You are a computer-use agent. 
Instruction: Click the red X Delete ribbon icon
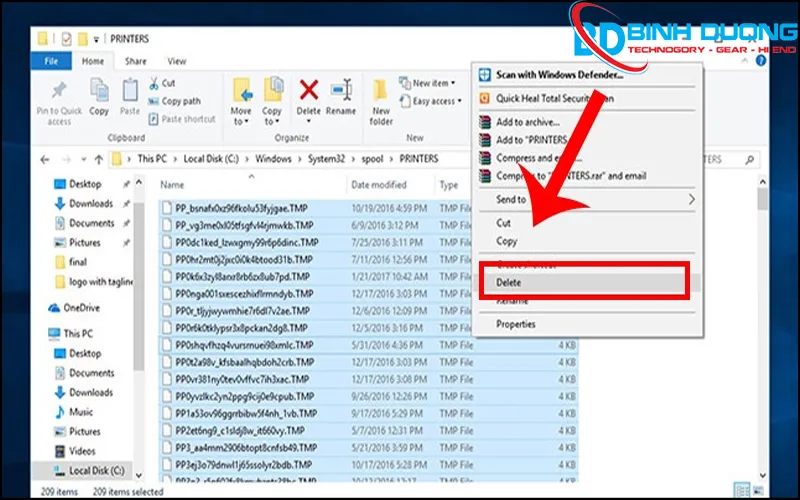[309, 90]
